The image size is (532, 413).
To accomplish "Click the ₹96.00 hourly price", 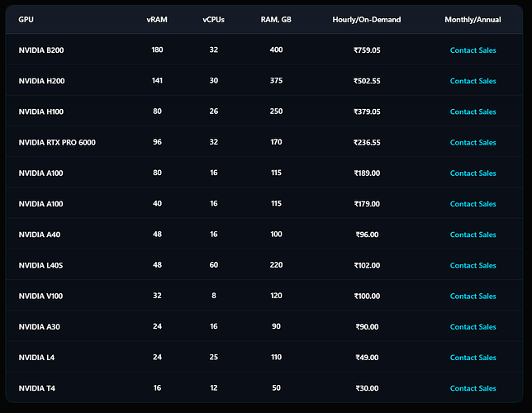I will tap(367, 235).
